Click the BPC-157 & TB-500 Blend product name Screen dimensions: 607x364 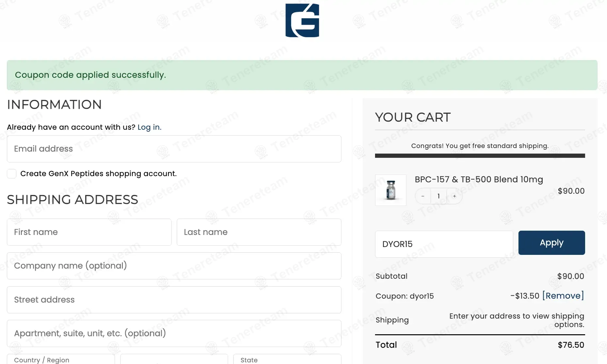pos(479,179)
